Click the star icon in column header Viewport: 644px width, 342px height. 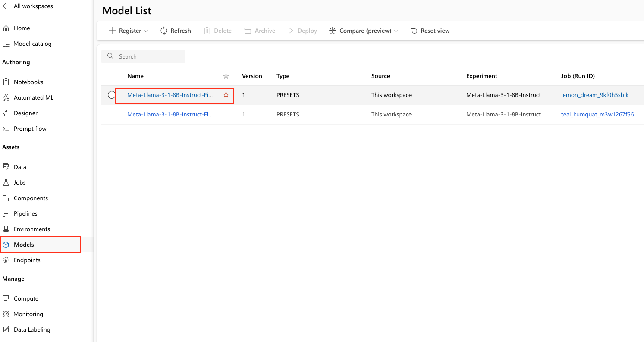coord(226,76)
